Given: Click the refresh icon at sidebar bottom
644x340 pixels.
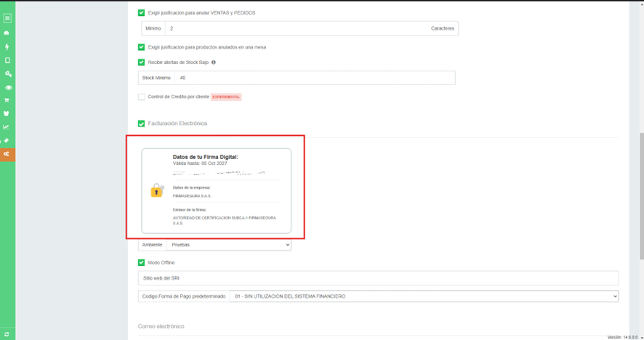Looking at the screenshot, I should tap(7, 334).
